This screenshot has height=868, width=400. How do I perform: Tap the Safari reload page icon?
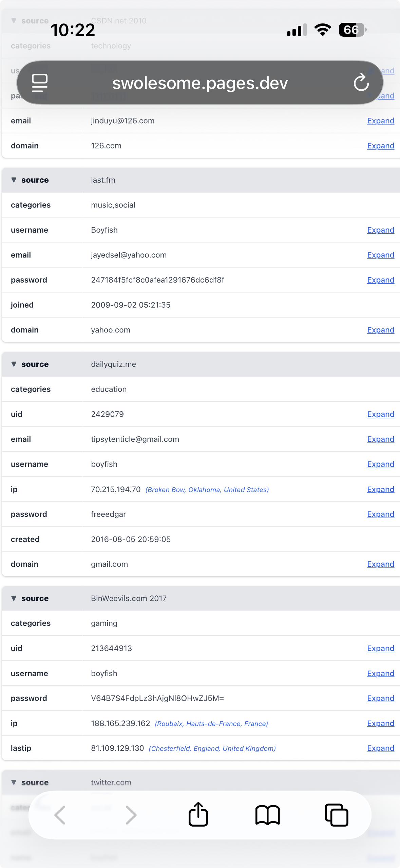361,83
